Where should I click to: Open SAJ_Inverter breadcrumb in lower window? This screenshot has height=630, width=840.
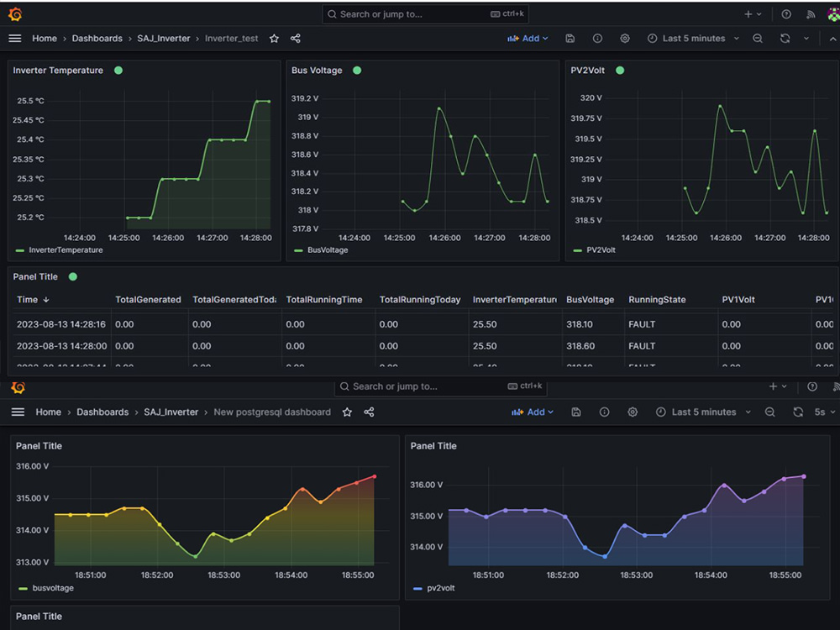coord(171,412)
